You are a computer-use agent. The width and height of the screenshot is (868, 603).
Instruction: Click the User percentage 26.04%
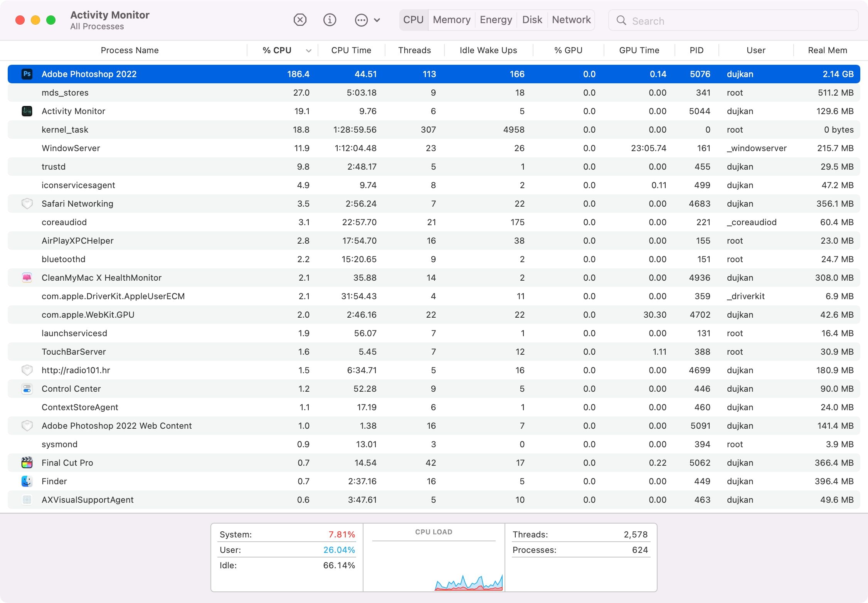click(339, 550)
